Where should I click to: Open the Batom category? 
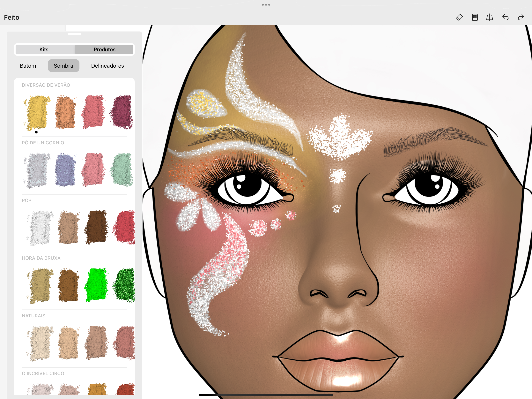point(28,66)
